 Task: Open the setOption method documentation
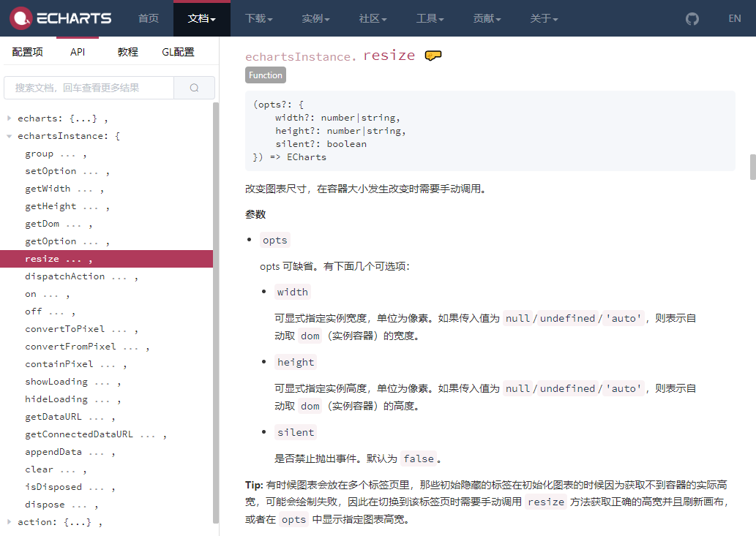[50, 170]
